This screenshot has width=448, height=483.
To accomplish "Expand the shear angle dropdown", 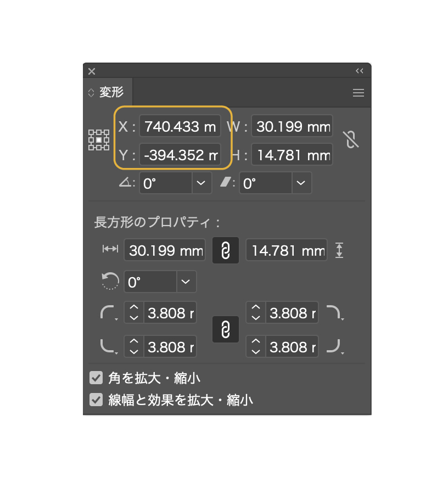I will tap(301, 183).
